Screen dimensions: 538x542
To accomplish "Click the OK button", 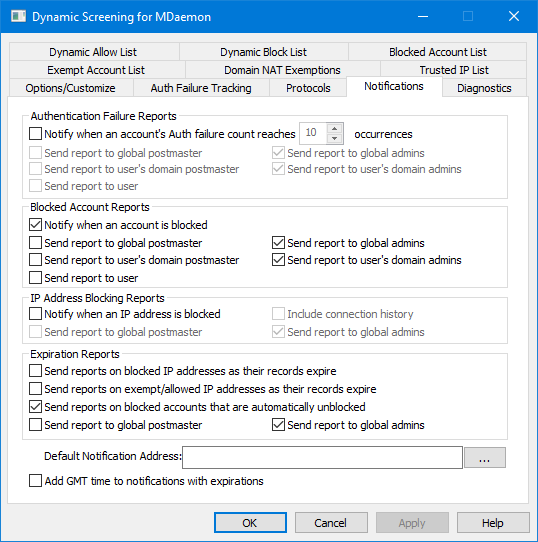I will tap(250, 523).
